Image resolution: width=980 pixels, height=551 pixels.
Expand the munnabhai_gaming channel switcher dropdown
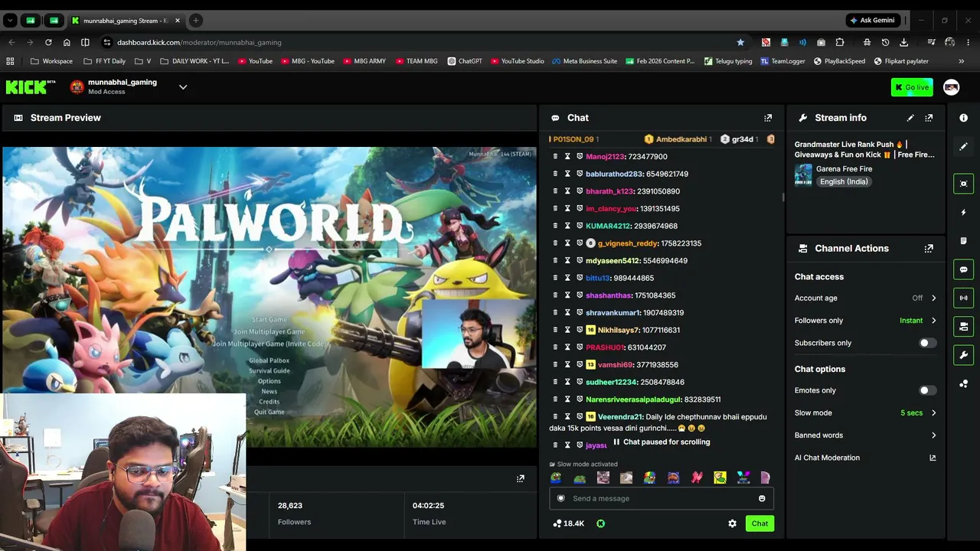tap(183, 87)
